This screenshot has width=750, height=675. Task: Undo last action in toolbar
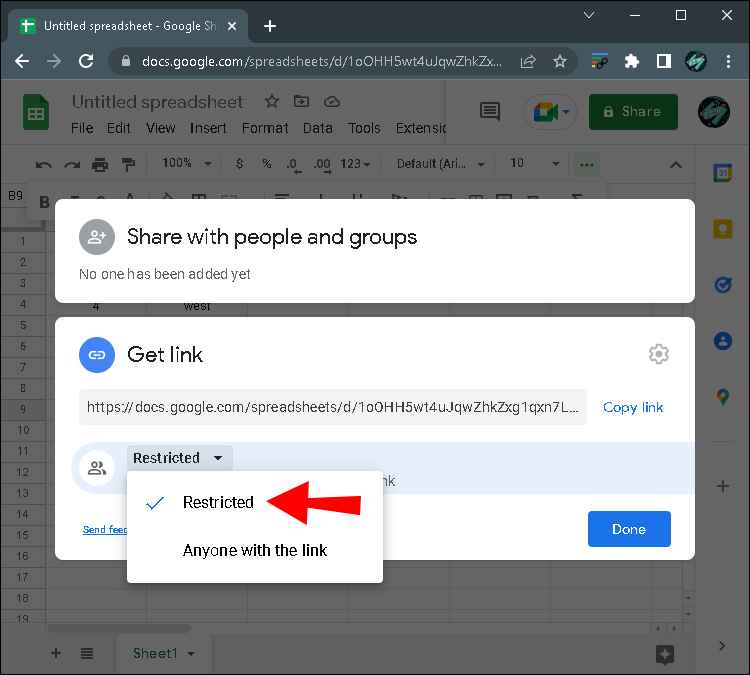coord(44,165)
